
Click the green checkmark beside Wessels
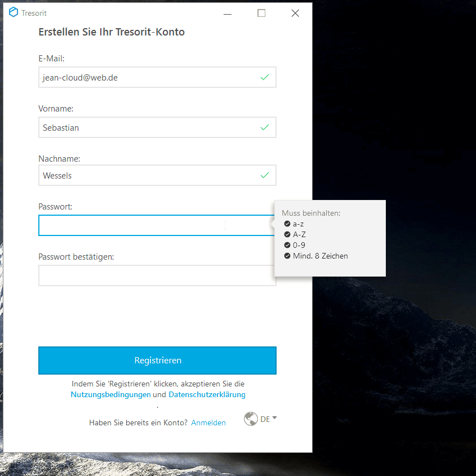point(265,176)
